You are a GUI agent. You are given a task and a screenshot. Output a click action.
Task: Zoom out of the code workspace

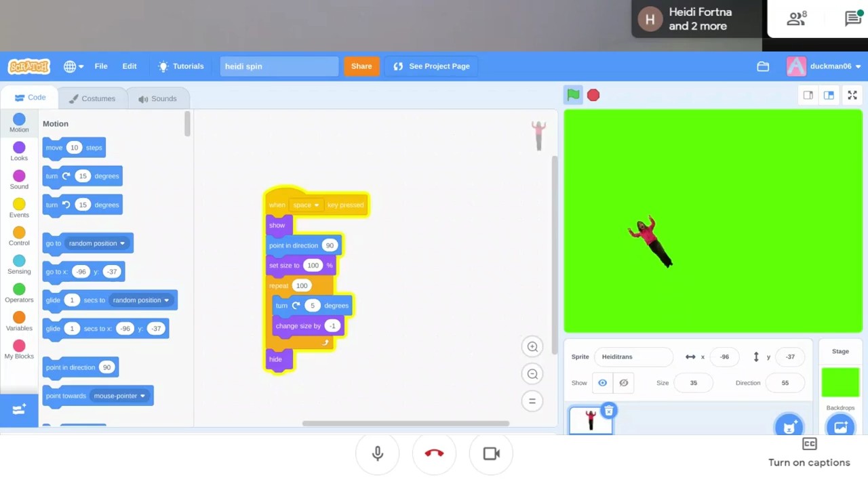(x=532, y=374)
